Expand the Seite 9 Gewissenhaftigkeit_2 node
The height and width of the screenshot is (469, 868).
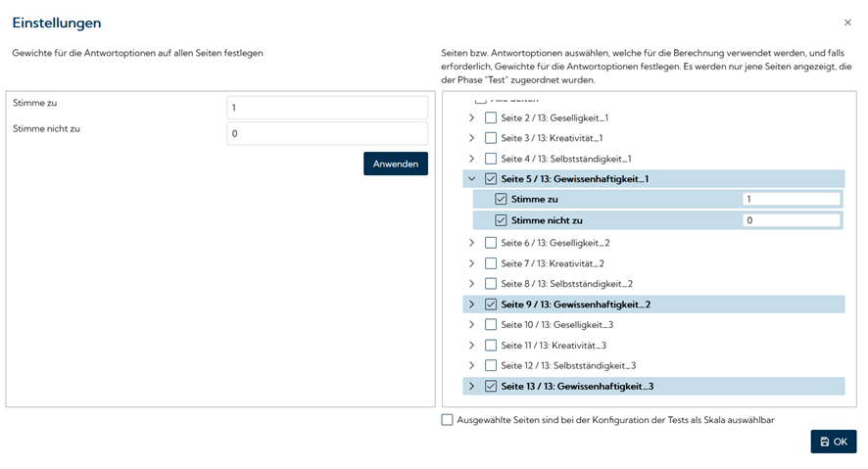click(471, 305)
